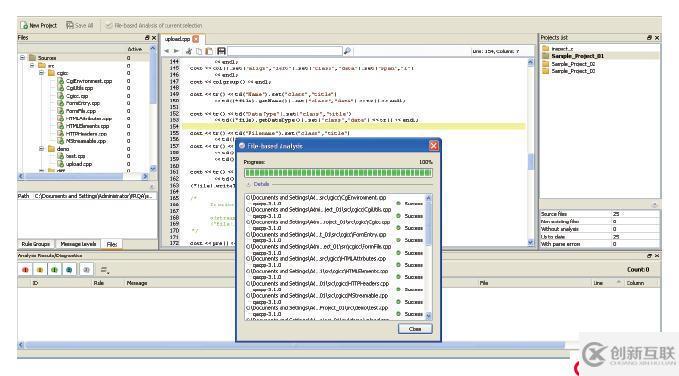The width and height of the screenshot is (679, 376).
Task: Select FormEntry.cpp in Files tree
Action: (83, 103)
